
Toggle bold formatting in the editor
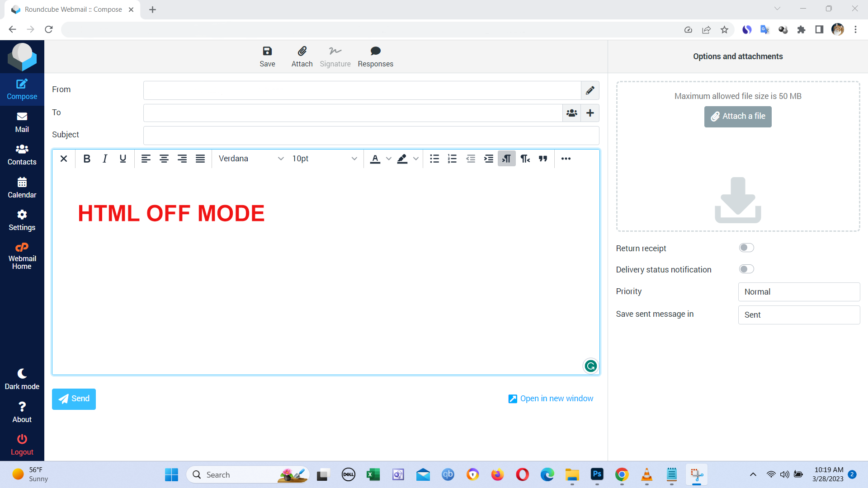86,159
